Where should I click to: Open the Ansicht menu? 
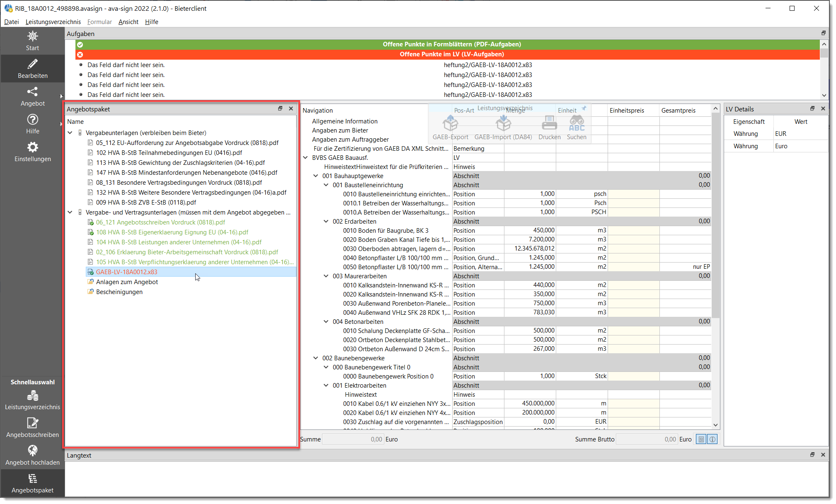[x=128, y=22]
